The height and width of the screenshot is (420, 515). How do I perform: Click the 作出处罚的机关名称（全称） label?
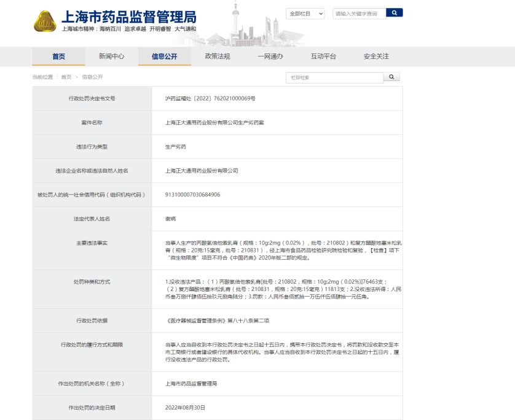(92, 384)
